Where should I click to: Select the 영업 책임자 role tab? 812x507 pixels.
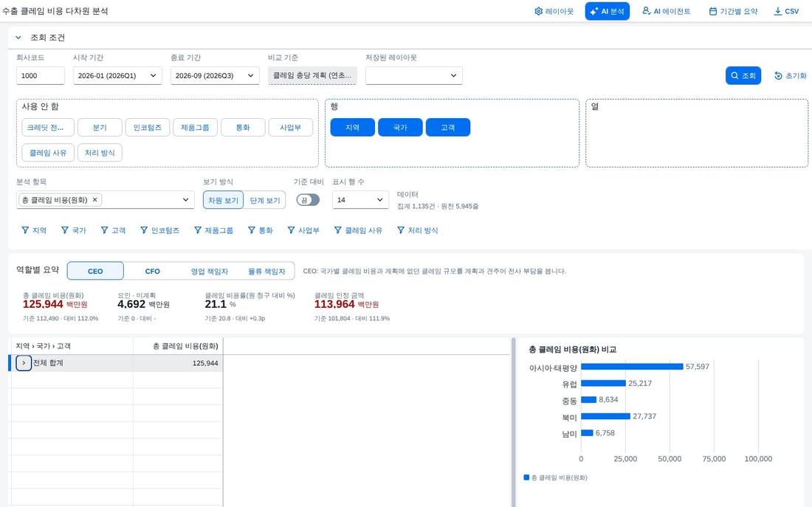coord(209,271)
